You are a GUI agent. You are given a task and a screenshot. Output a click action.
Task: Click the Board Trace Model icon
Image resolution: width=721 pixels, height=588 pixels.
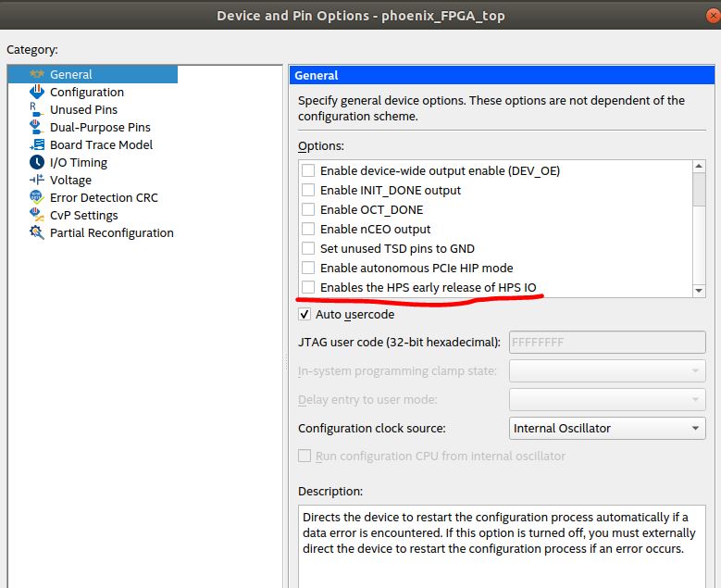coord(37,145)
